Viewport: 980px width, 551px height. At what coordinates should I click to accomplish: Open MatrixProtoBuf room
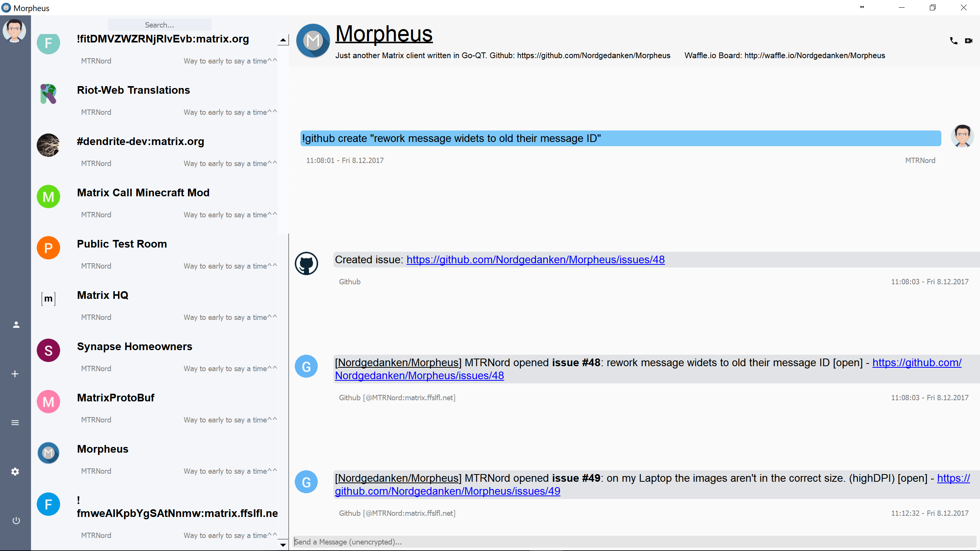point(157,407)
